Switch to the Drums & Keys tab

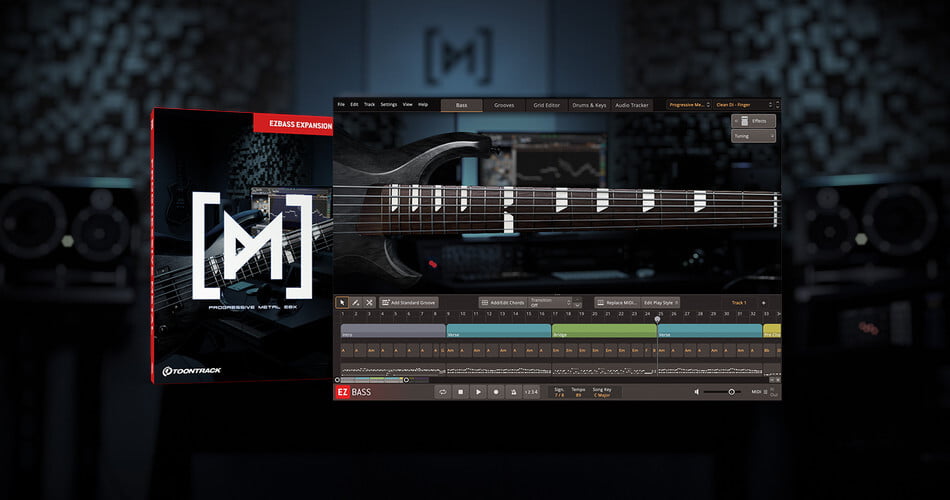tap(590, 105)
